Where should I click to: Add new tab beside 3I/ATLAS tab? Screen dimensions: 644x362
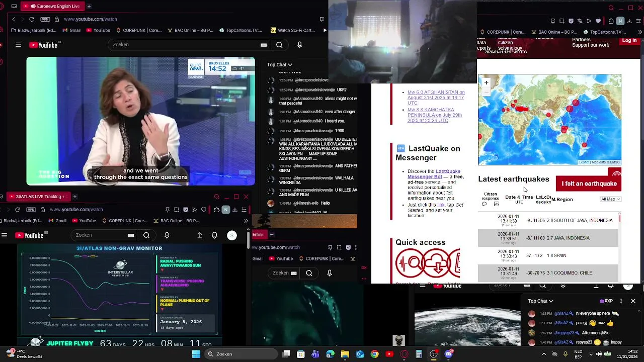click(x=74, y=197)
